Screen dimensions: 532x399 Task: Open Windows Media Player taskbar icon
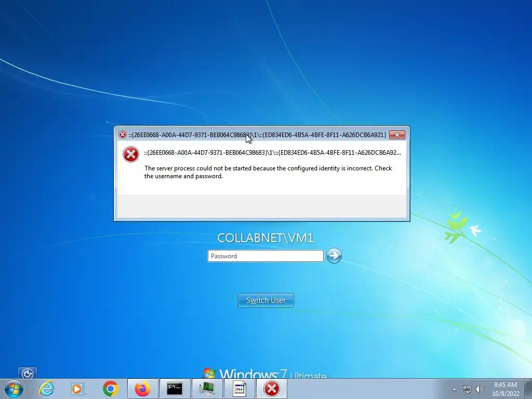78,389
